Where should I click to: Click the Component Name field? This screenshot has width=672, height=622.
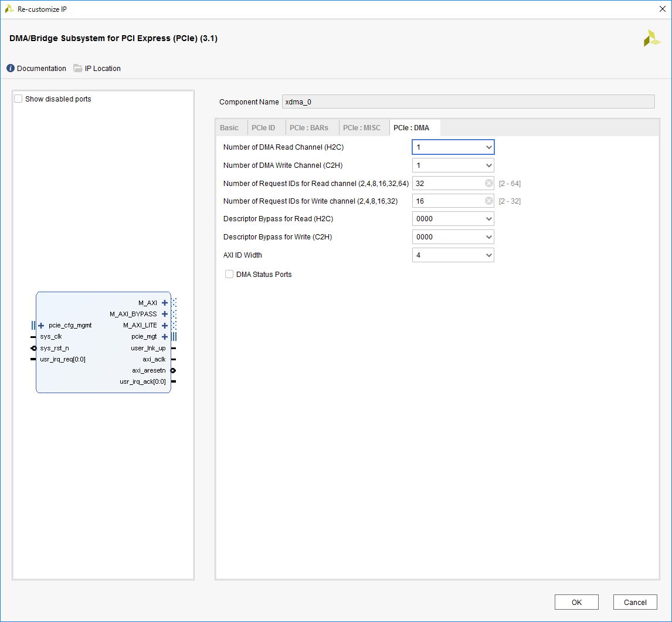pos(468,102)
